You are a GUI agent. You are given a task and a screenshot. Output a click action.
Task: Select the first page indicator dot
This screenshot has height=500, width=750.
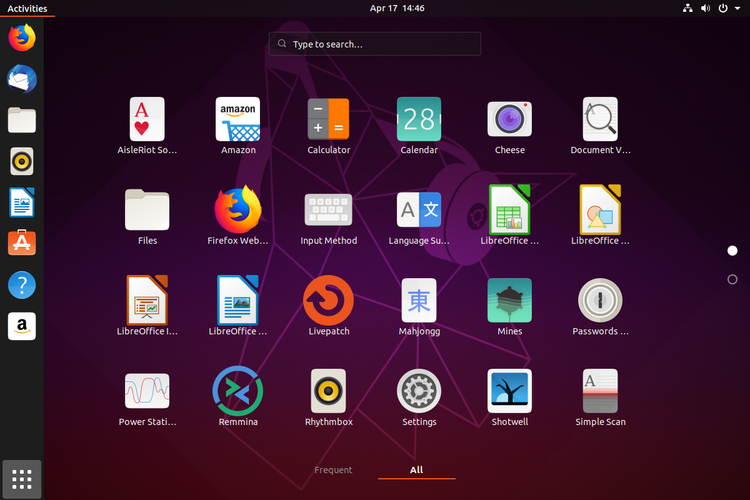pyautogui.click(x=732, y=251)
